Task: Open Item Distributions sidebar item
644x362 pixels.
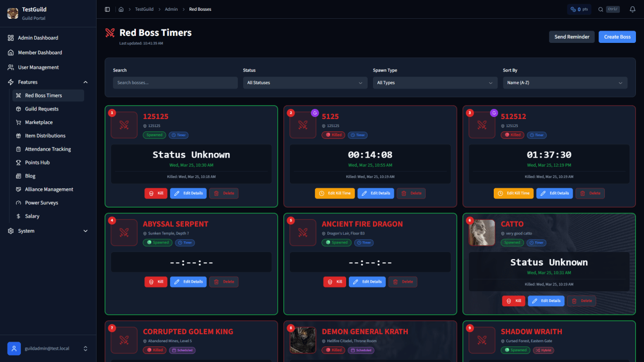Action: click(x=48, y=136)
